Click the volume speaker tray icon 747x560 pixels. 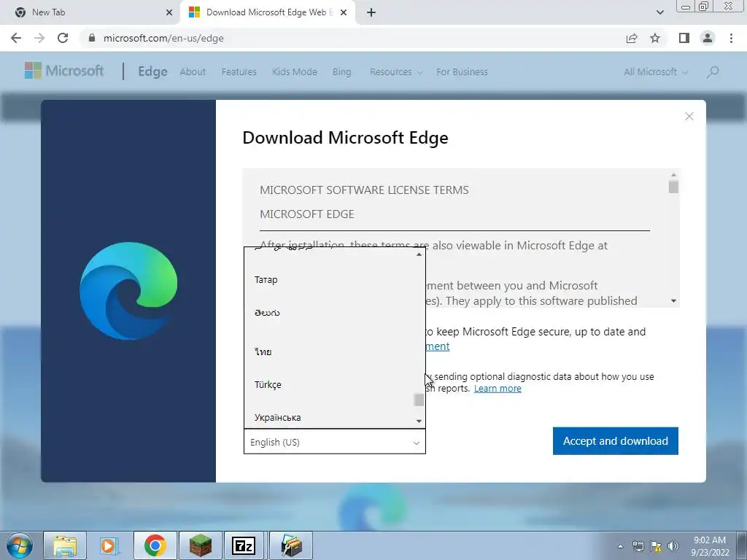point(673,546)
